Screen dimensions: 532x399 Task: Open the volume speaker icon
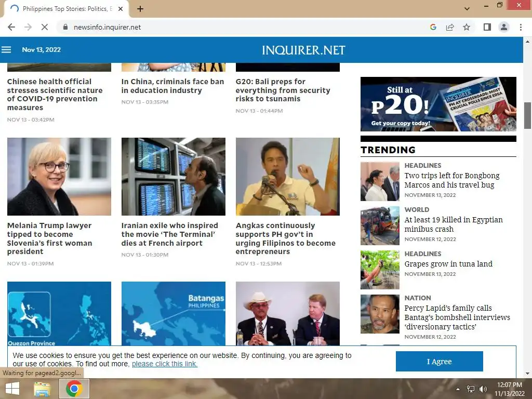pos(483,389)
